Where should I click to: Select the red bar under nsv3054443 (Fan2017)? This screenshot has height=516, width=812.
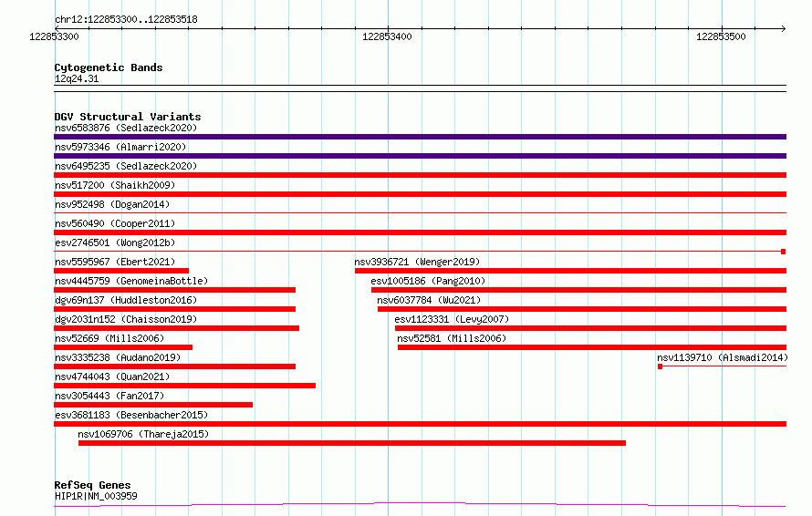pos(153,405)
